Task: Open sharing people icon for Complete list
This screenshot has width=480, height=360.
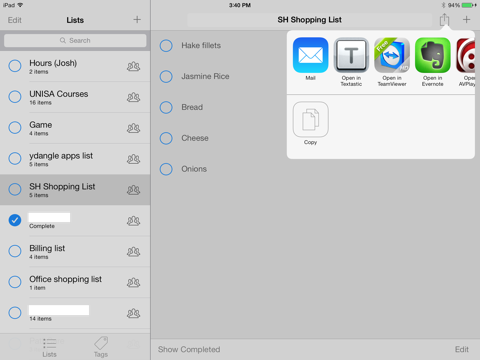Action: [133, 221]
